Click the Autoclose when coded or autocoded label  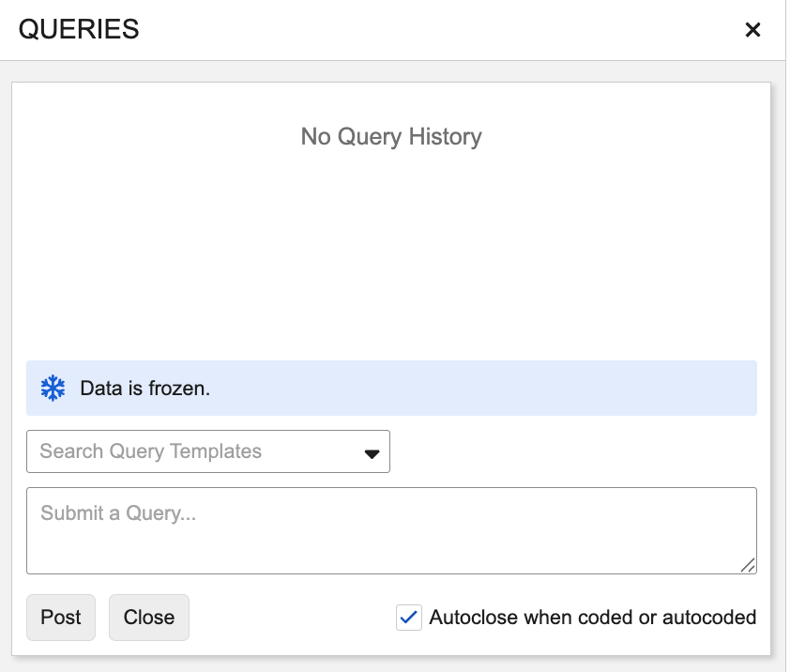[592, 618]
